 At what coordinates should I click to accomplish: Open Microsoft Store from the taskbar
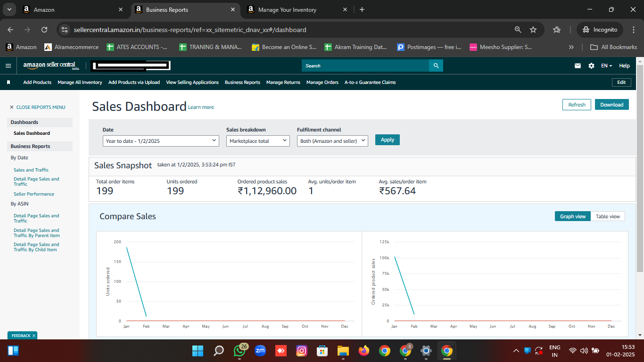pyautogui.click(x=322, y=351)
